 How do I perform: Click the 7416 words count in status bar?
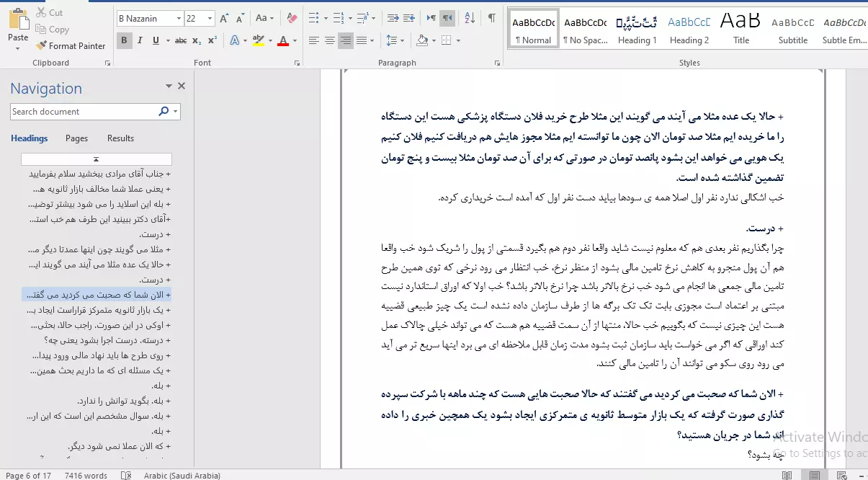[x=86, y=475]
